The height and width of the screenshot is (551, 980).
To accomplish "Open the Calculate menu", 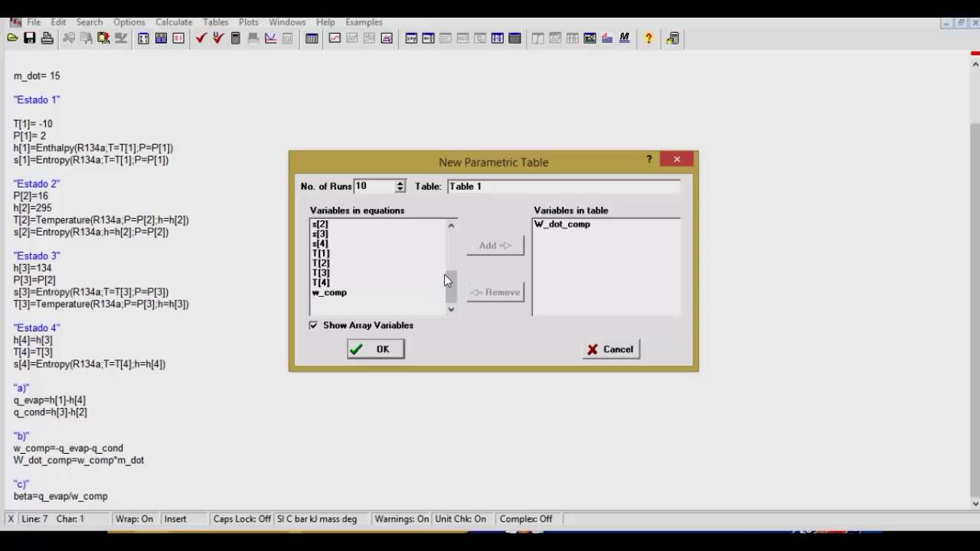I will [174, 22].
